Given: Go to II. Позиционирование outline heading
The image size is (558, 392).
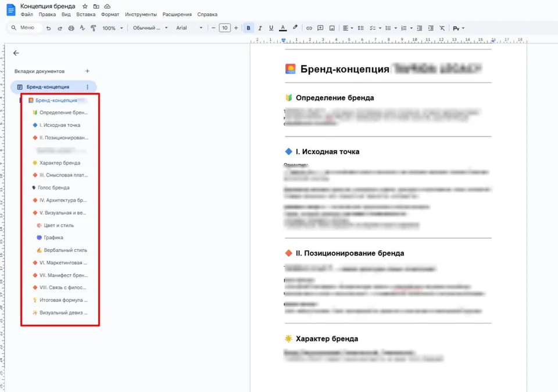Looking at the screenshot, I should point(60,138).
